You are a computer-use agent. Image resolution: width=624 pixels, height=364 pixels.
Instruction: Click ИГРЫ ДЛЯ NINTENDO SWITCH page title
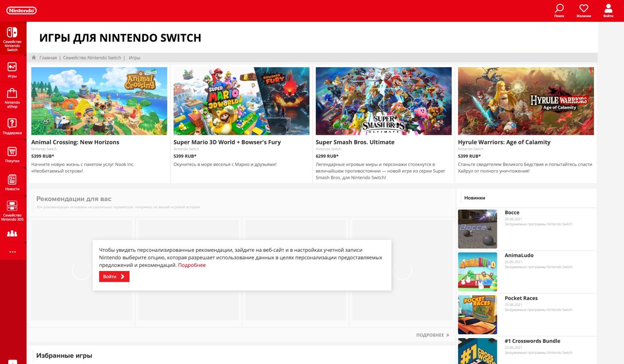pyautogui.click(x=120, y=38)
